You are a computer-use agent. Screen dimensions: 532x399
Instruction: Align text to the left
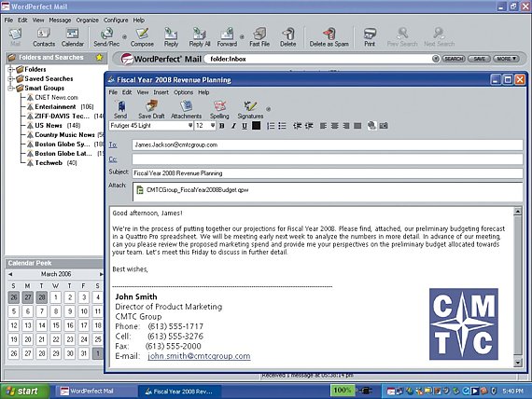point(323,126)
